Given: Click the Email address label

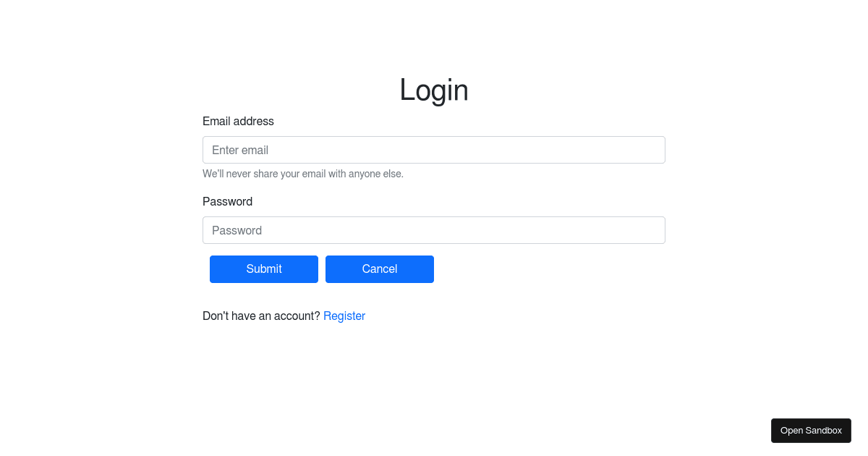Looking at the screenshot, I should click(238, 121).
